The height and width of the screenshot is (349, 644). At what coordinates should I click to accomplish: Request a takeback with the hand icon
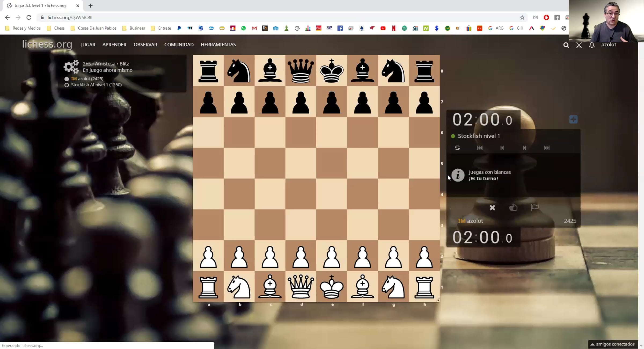pos(513,208)
